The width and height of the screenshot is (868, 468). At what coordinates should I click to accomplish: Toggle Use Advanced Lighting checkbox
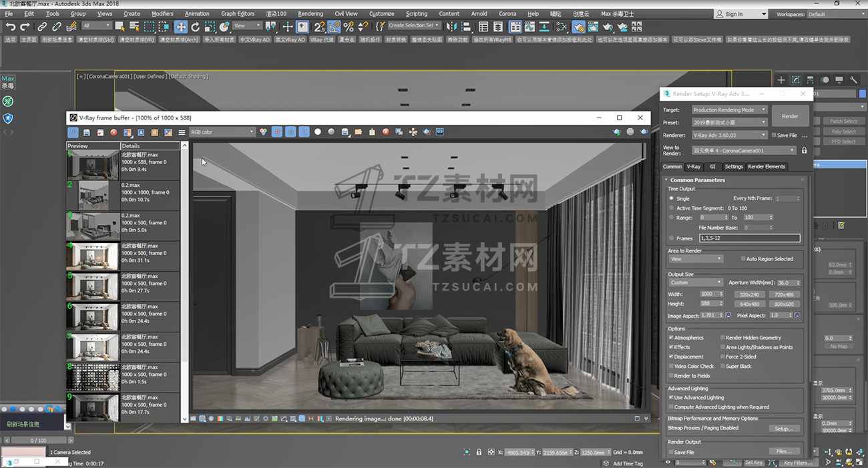click(671, 397)
